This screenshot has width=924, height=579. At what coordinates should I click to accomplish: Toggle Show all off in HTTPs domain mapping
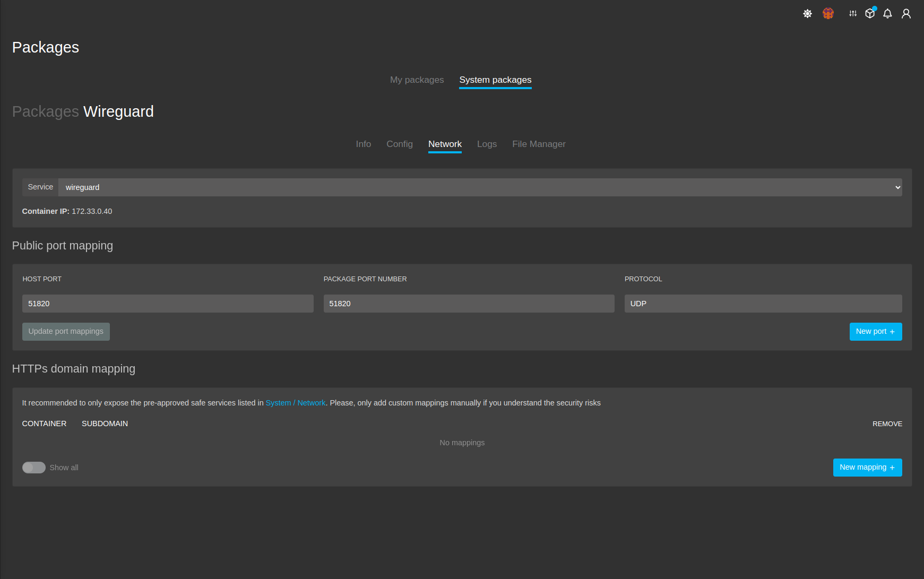click(33, 468)
